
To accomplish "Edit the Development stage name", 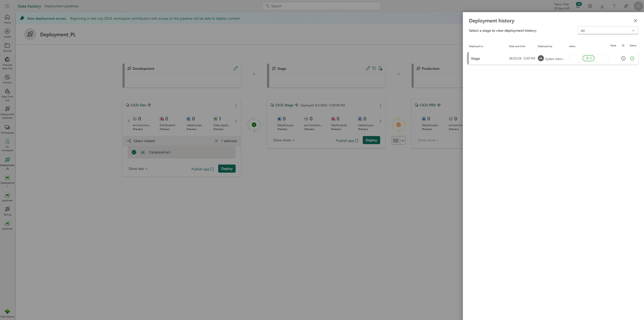I will [x=236, y=68].
